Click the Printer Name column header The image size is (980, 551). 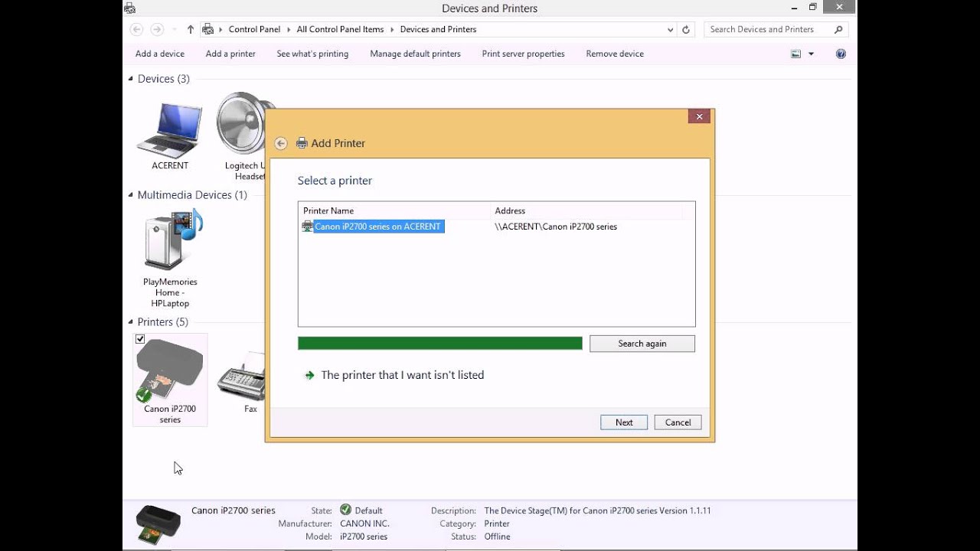pos(394,210)
